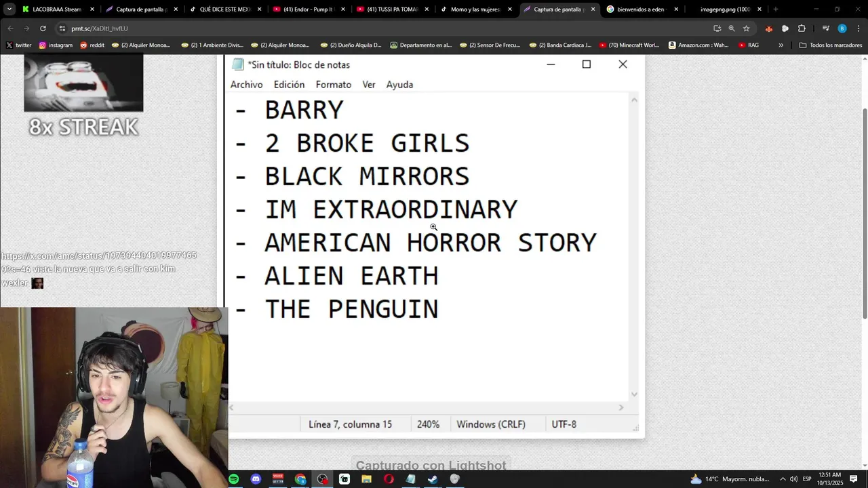868x488 pixels.
Task: Open Opera browser from the taskbar
Action: (389, 479)
